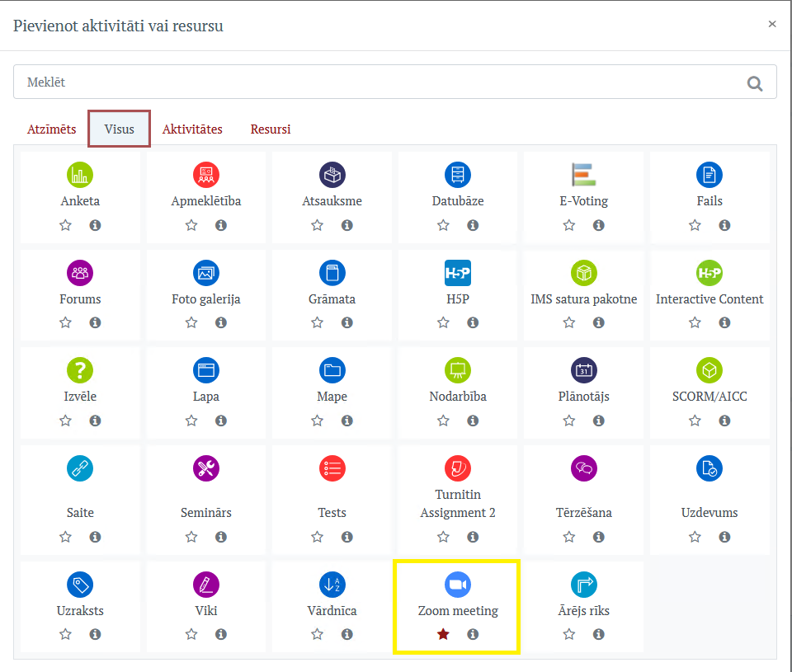Open the Atzīmēts starred tab
This screenshot has width=792, height=672.
click(51, 129)
